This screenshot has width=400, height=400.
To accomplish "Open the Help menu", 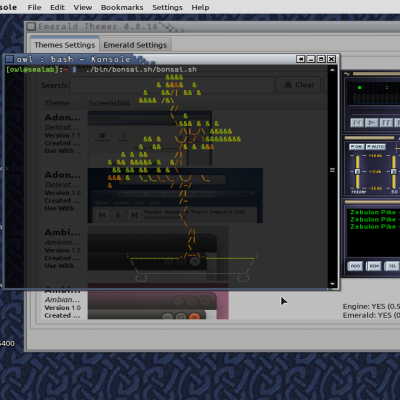I will (x=200, y=7).
